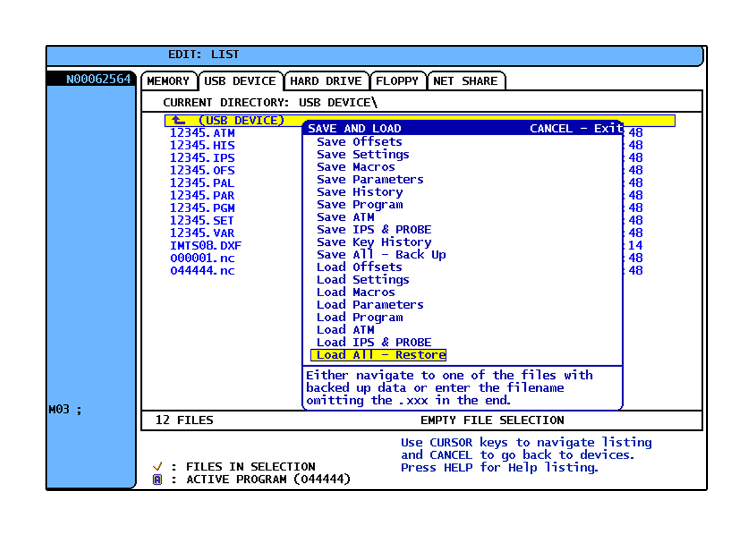The width and height of the screenshot is (747, 560).
Task: Select file 044444.nc
Action: coord(202,271)
